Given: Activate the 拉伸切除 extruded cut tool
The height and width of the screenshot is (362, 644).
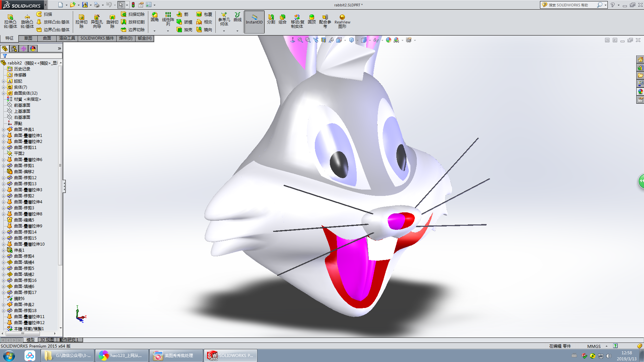Looking at the screenshot, I should pyautogui.click(x=81, y=21).
